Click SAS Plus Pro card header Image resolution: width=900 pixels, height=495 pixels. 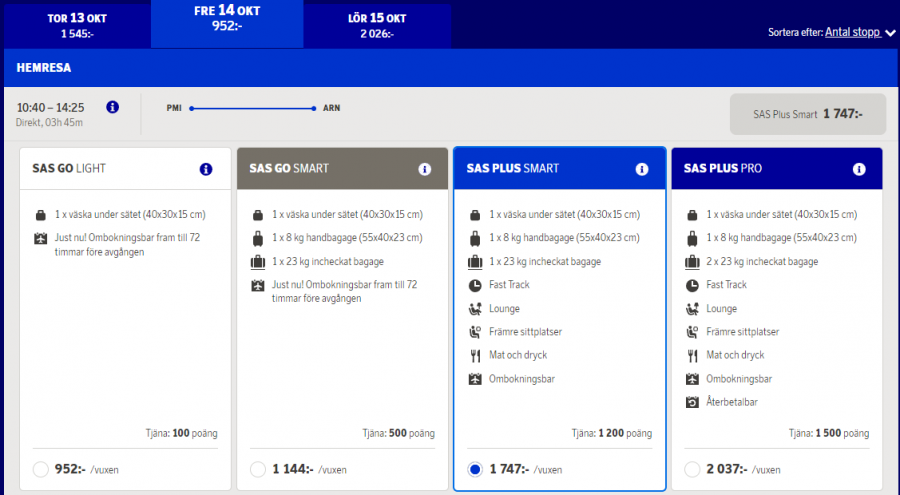pos(777,168)
